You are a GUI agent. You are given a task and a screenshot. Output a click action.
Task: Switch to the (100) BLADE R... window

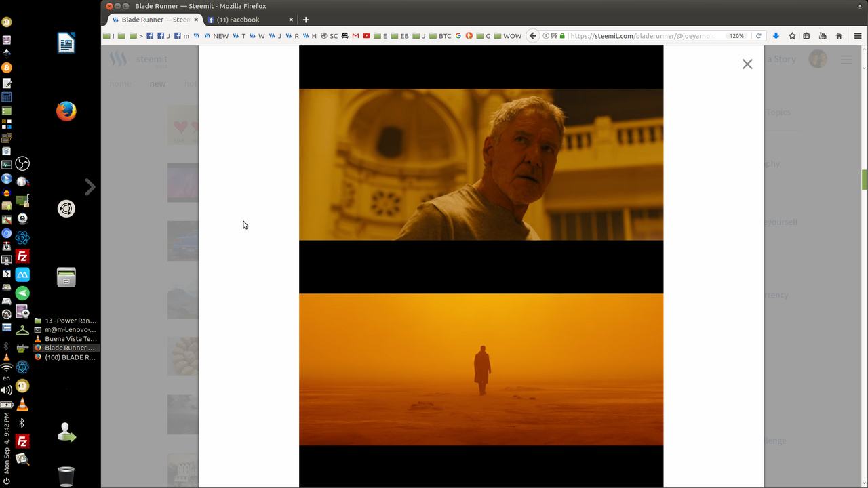click(66, 357)
